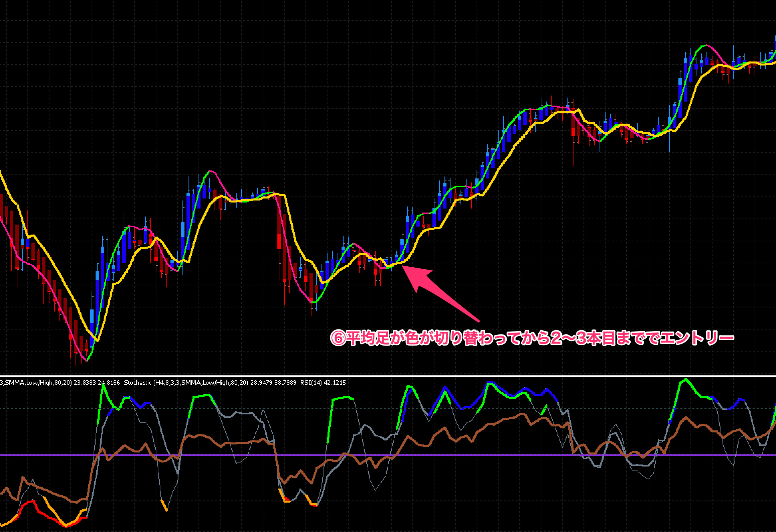The width and height of the screenshot is (776, 532).
Task: Click the indicator value '24.8166'
Action: tap(109, 383)
